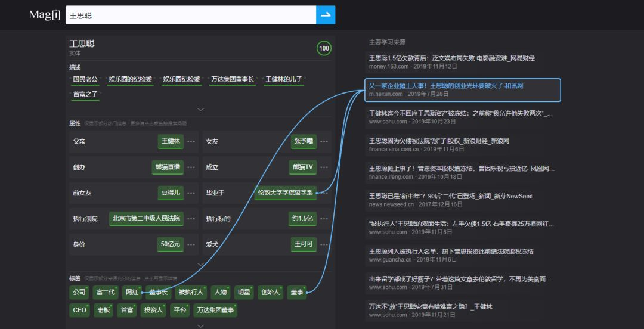
Task: Open more options for 爱犬 row
Action: [324, 244]
